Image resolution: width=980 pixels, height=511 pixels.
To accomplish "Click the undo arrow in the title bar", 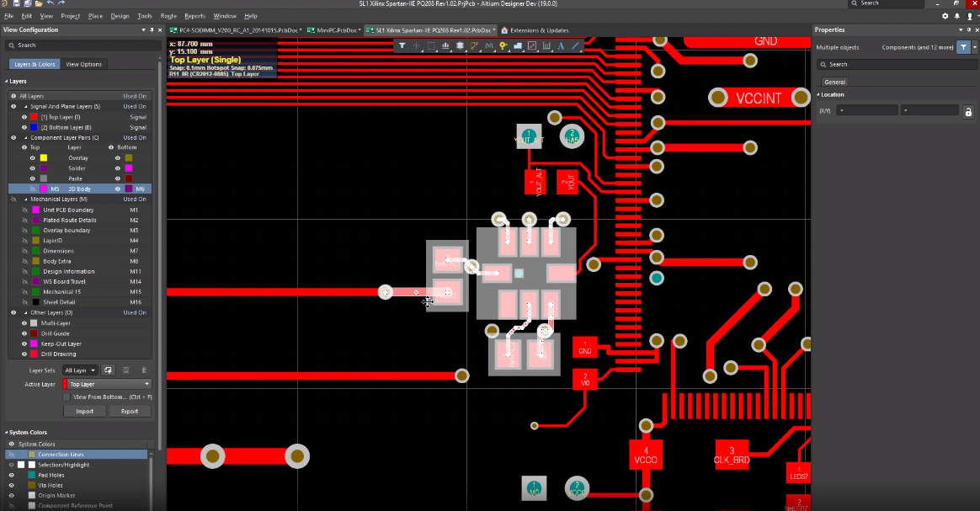I will point(50,3).
